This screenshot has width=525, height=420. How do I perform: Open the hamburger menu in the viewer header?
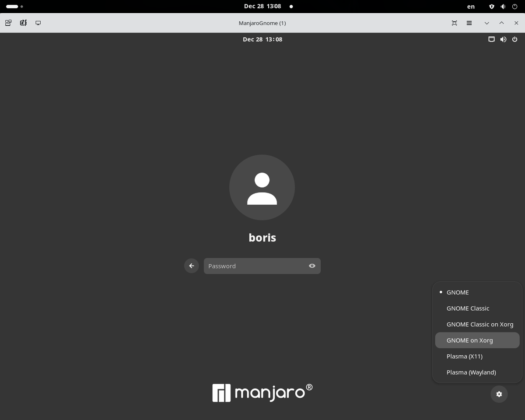point(469,23)
